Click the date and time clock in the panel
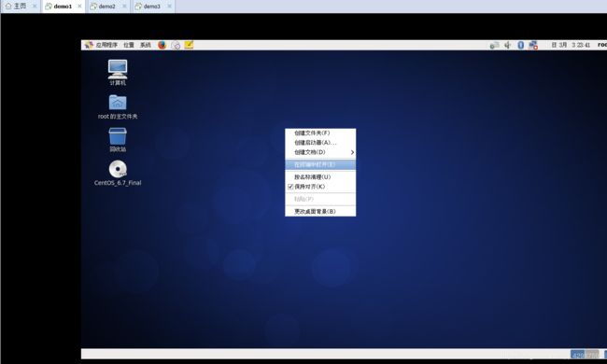This screenshot has height=364, width=607. click(x=571, y=45)
